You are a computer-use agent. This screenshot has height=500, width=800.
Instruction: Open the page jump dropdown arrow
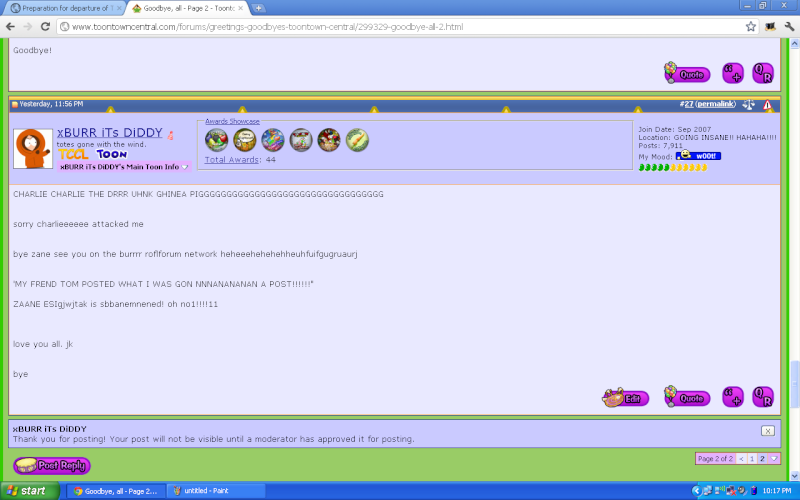tap(774, 459)
